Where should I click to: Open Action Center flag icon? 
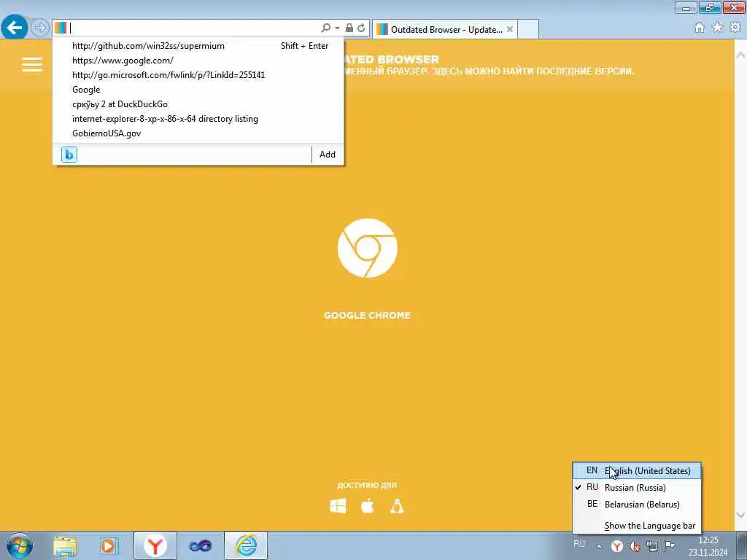670,545
